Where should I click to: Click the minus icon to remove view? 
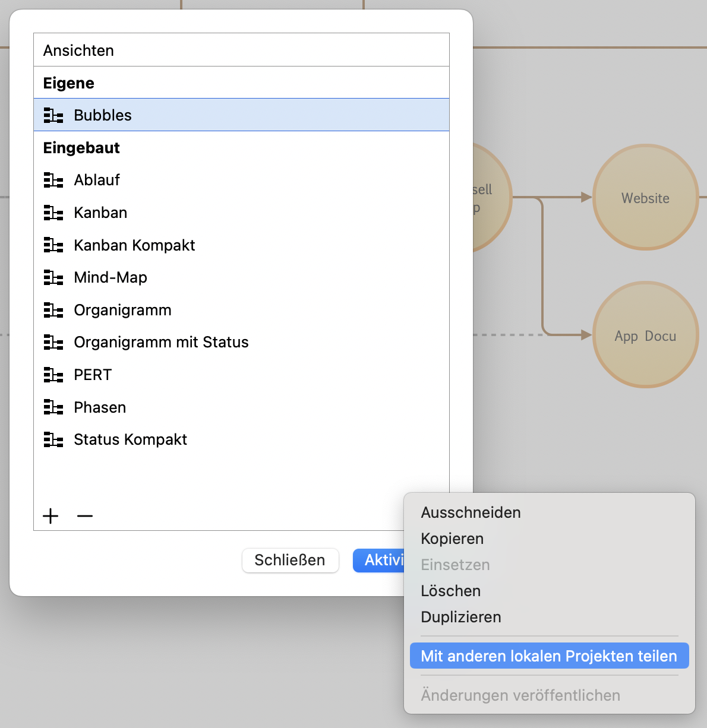[85, 516]
